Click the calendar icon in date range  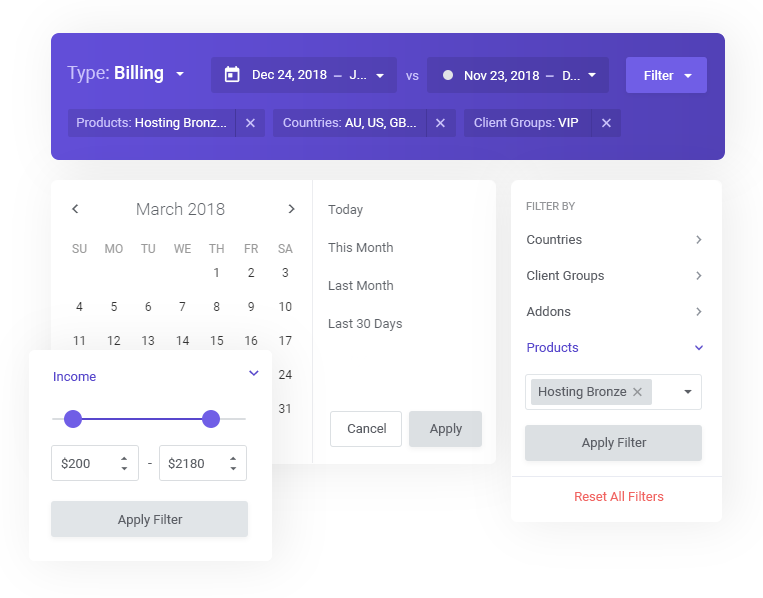pyautogui.click(x=232, y=75)
